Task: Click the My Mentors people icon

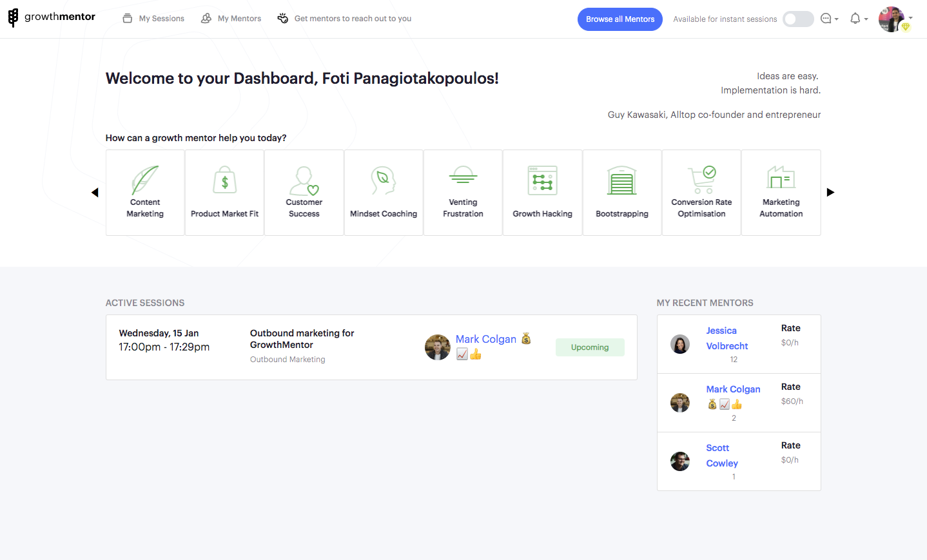Action: (206, 18)
